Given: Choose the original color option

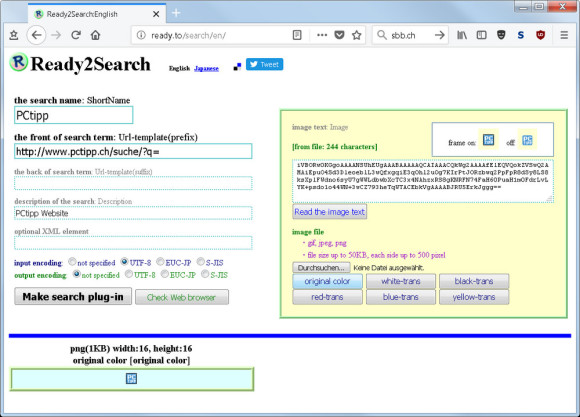Looking at the screenshot, I should [x=327, y=281].
